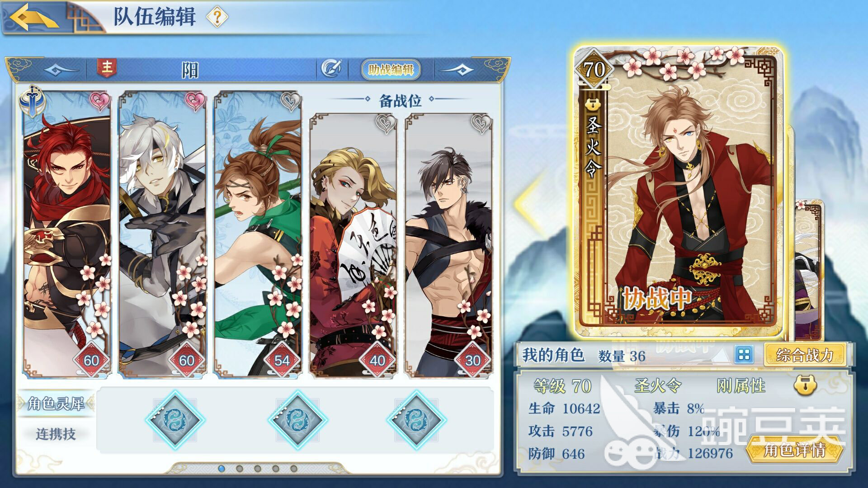Click the grid view icon near 数量 36
868x488 pixels.
click(744, 355)
